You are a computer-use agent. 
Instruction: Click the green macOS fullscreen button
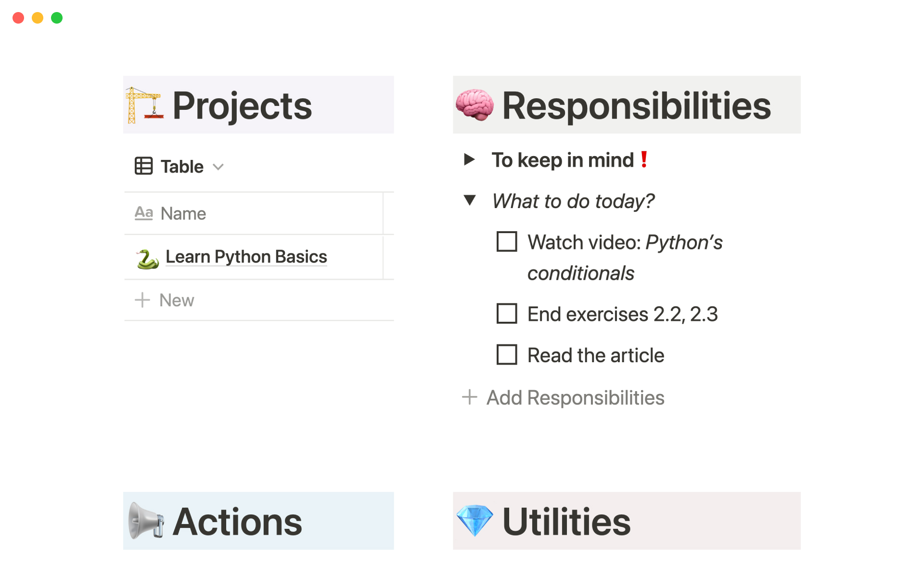coord(57,18)
